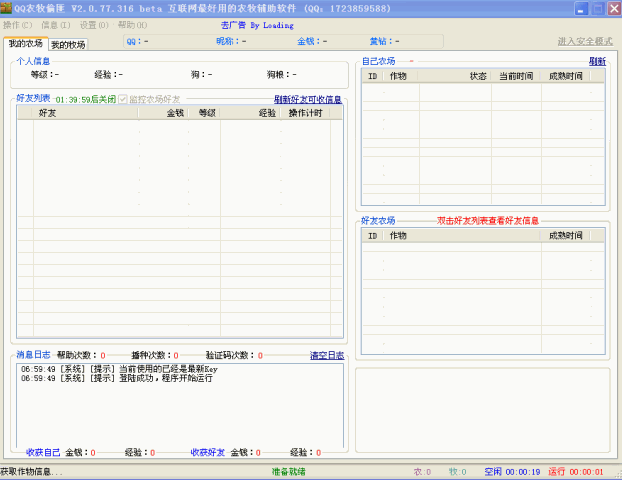Click the 验证码次数 counter
The width and height of the screenshot is (622, 480).
click(x=234, y=355)
